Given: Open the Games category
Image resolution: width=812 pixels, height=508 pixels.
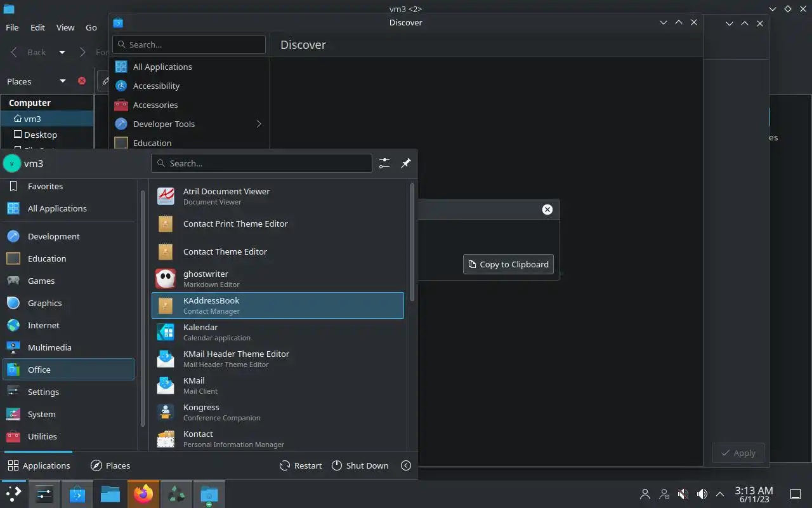Looking at the screenshot, I should coord(69,281).
